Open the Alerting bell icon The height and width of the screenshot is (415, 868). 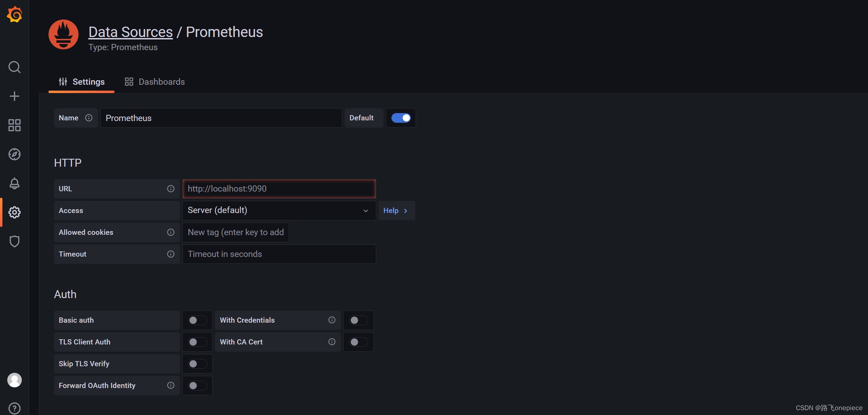pyautogui.click(x=15, y=183)
